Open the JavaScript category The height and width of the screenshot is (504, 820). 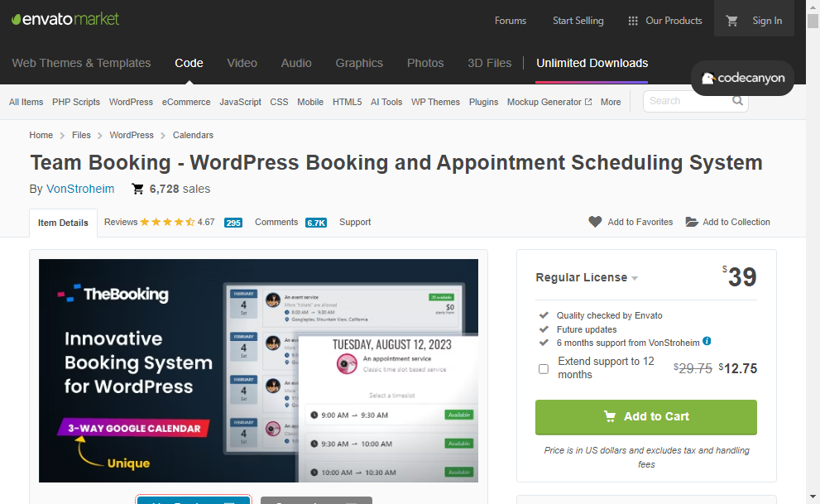(240, 102)
